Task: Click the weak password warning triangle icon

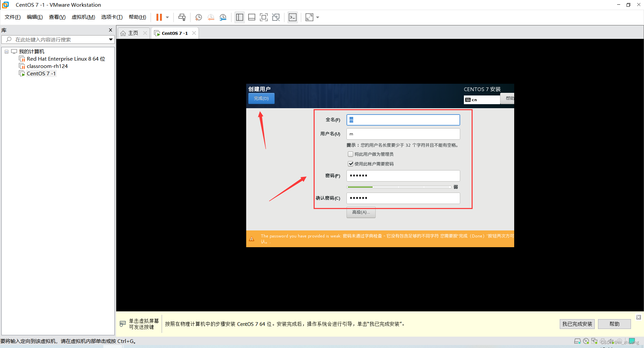Action: 252,239
